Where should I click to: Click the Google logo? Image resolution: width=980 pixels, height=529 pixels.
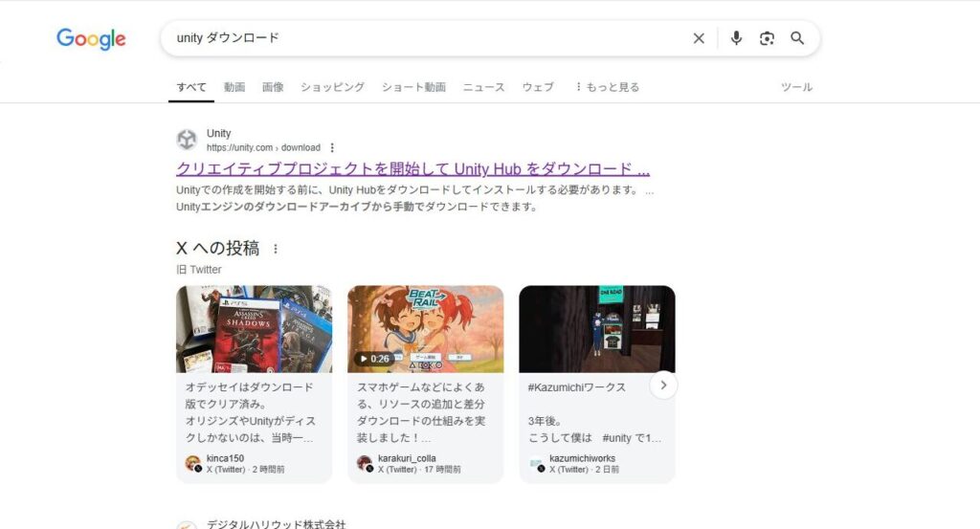[x=91, y=38]
